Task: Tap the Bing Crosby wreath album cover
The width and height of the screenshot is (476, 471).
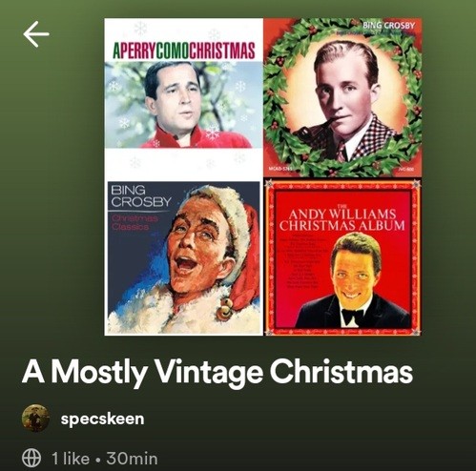Action: click(342, 97)
